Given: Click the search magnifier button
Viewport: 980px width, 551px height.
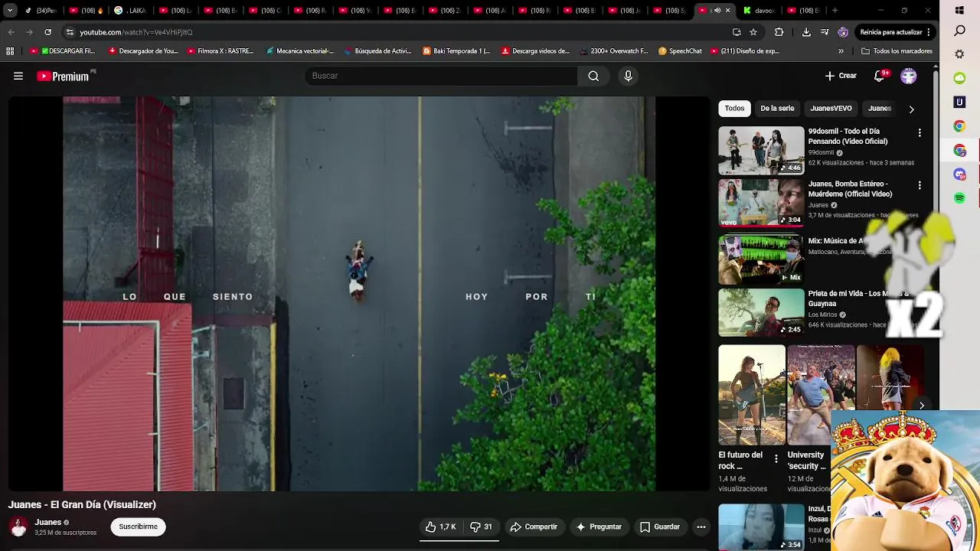Looking at the screenshot, I should click(593, 76).
